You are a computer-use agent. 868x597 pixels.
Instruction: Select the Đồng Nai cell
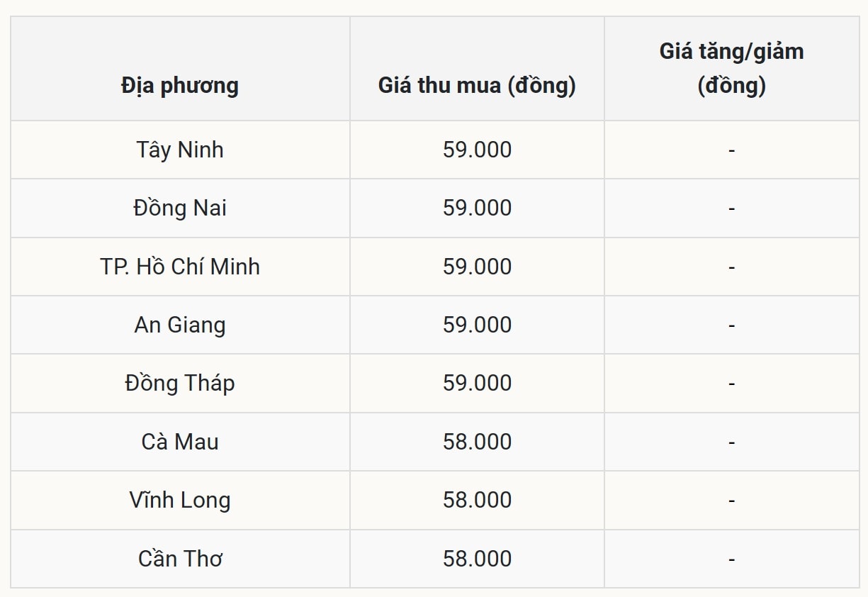[x=180, y=208]
